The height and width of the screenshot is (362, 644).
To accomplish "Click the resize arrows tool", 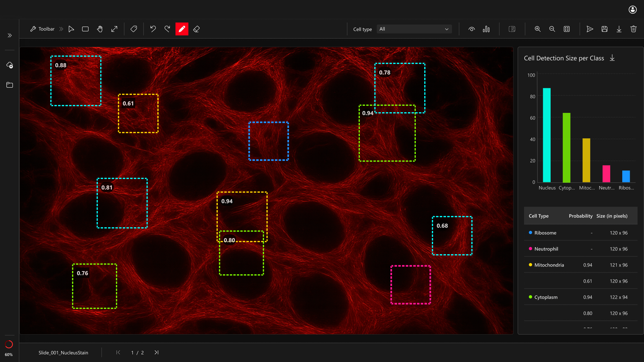I will tap(114, 29).
